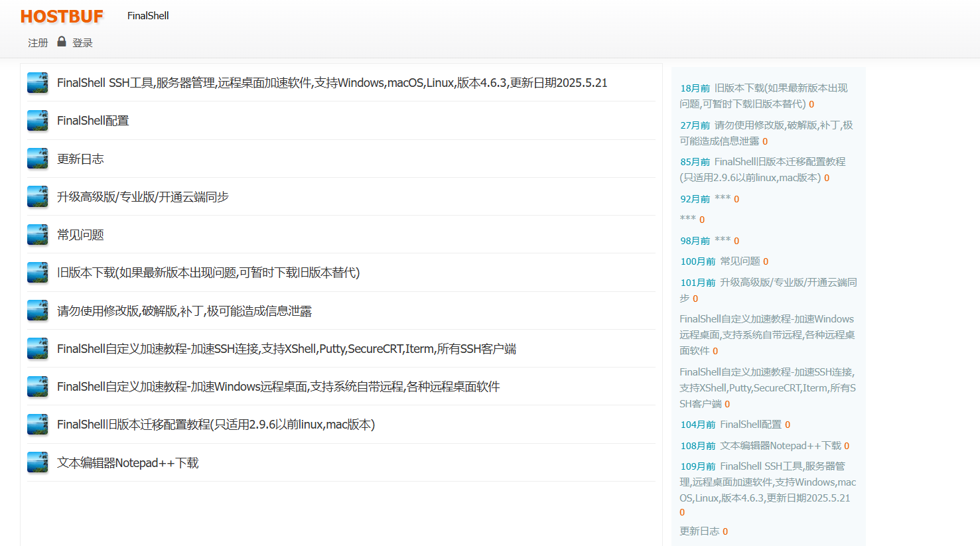Open sidebar link 旧版本下载(如果最新版本出现问题
The image size is (980, 546).
[x=764, y=96]
